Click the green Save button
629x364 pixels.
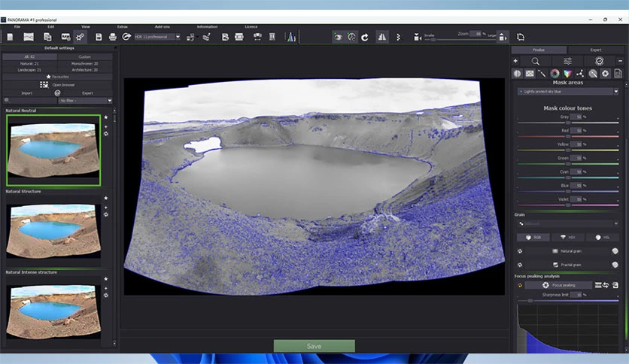point(314,346)
